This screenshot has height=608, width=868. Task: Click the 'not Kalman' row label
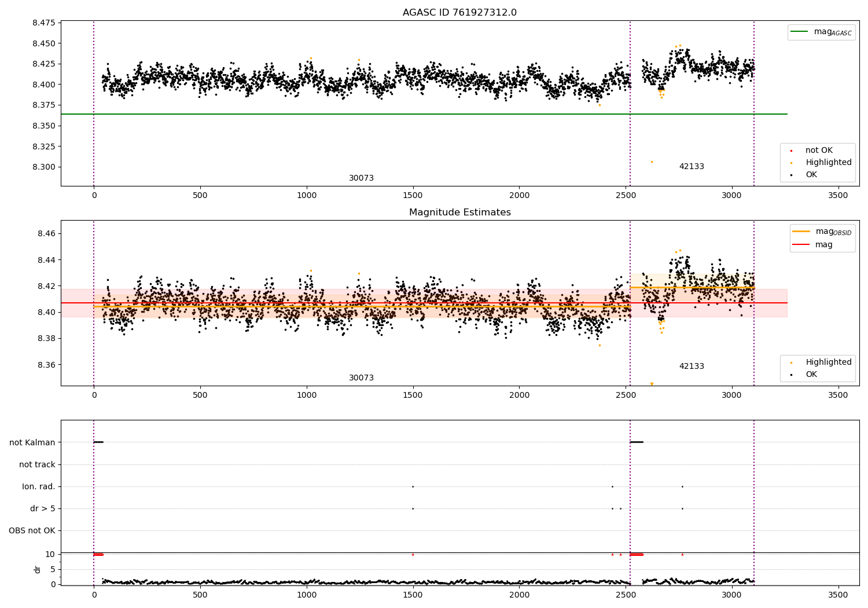point(32,443)
